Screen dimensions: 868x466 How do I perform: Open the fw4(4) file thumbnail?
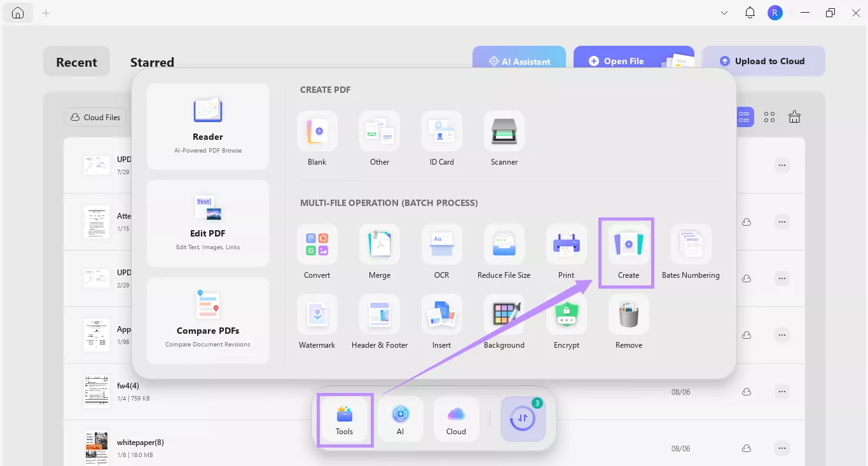coord(96,391)
